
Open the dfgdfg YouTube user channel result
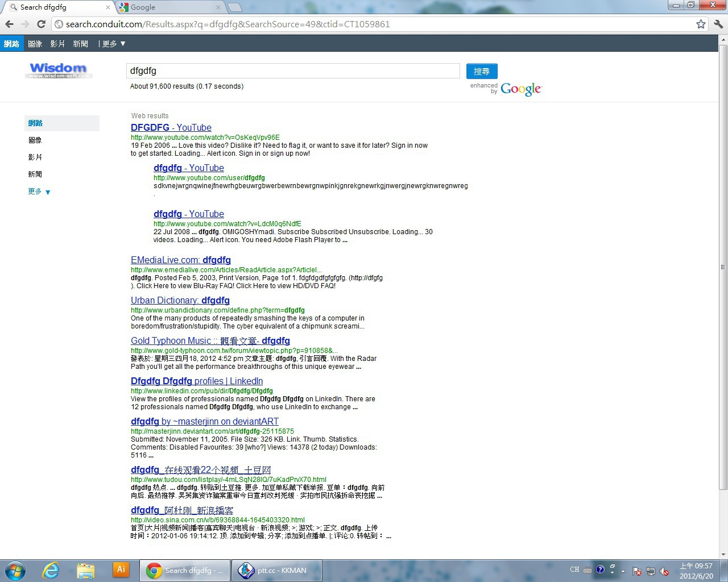click(189, 168)
